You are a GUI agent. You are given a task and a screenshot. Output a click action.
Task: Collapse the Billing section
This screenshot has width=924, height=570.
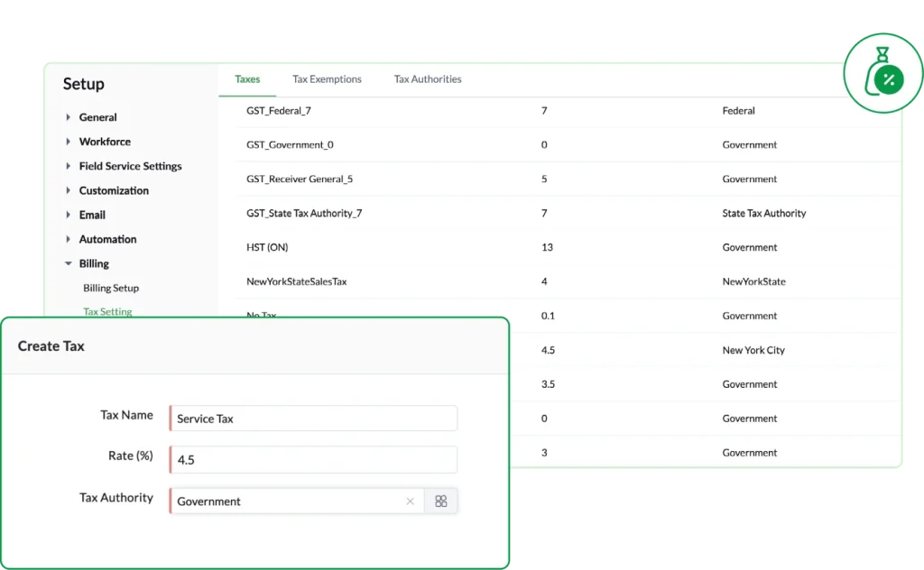point(69,264)
